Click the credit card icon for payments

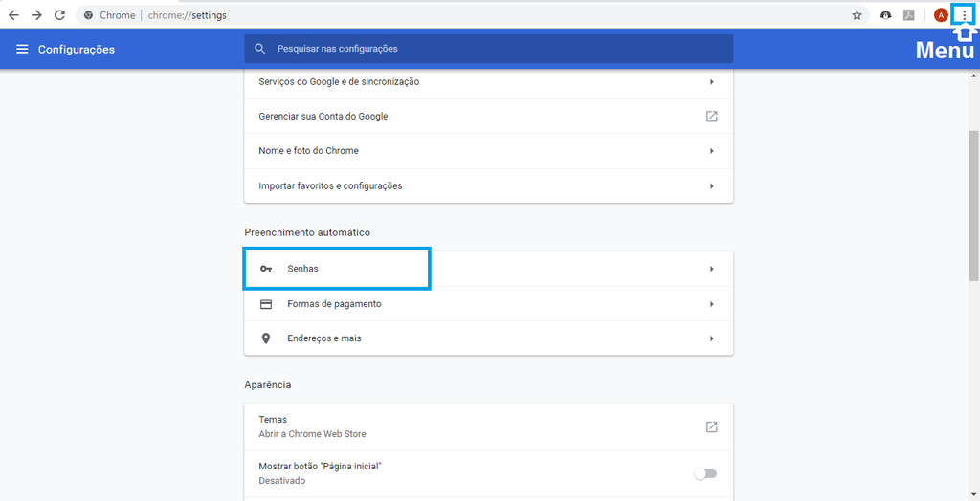click(266, 304)
